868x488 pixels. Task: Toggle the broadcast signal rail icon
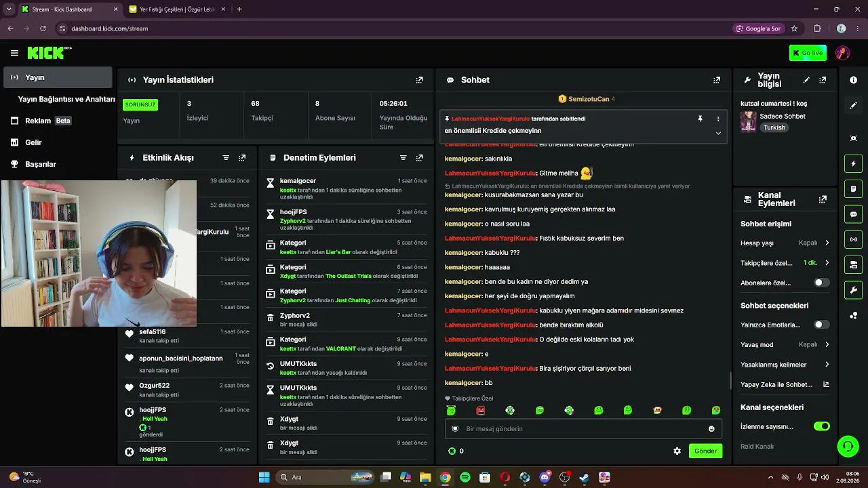[853, 239]
